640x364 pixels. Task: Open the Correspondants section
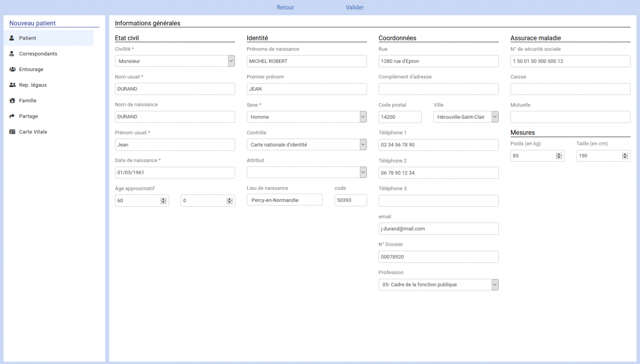(x=49, y=54)
